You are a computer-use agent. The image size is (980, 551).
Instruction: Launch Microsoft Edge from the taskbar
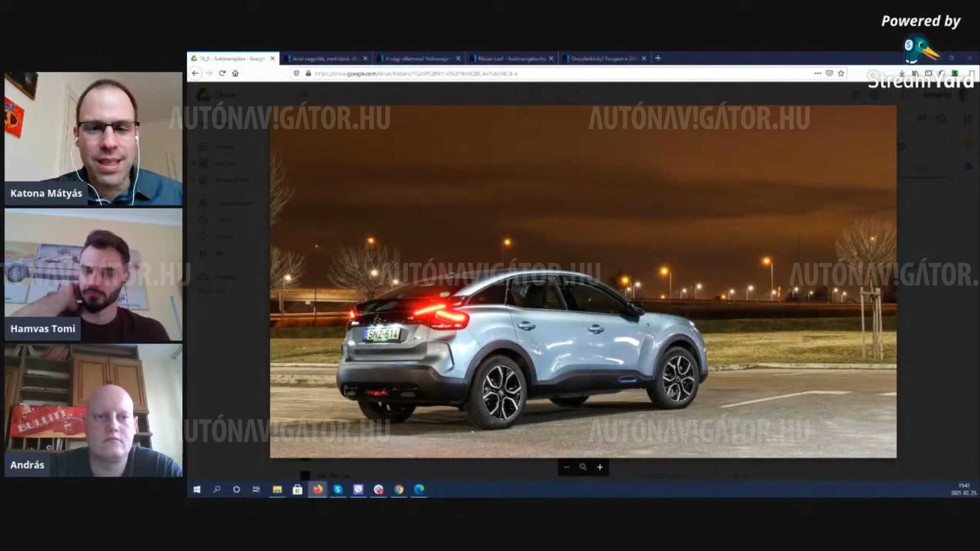pyautogui.click(x=419, y=489)
